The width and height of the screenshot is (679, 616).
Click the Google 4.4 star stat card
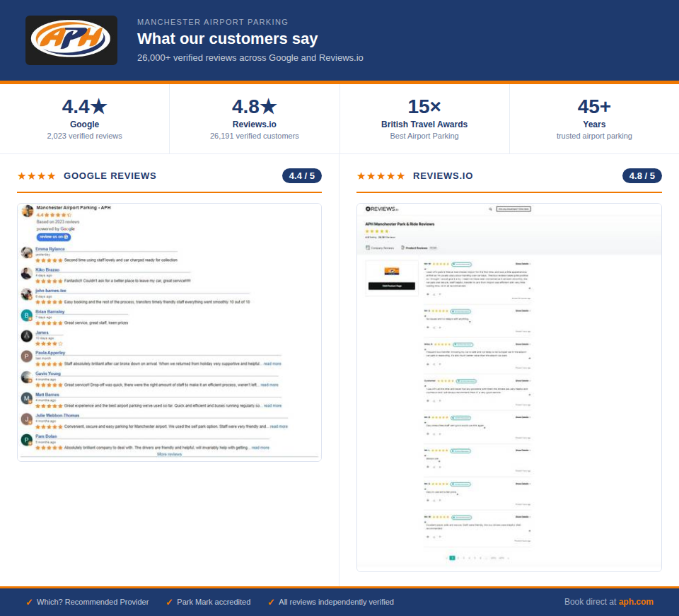click(x=84, y=119)
